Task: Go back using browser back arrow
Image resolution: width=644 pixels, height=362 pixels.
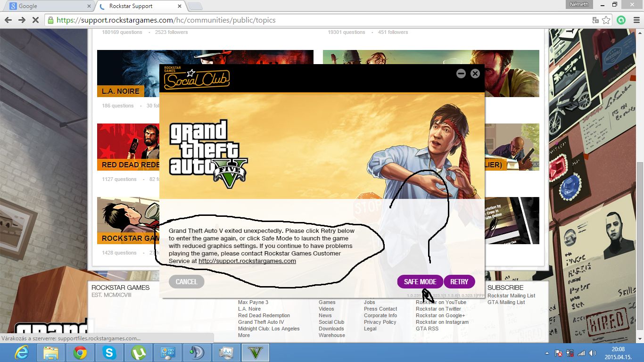Action: coord(8,20)
